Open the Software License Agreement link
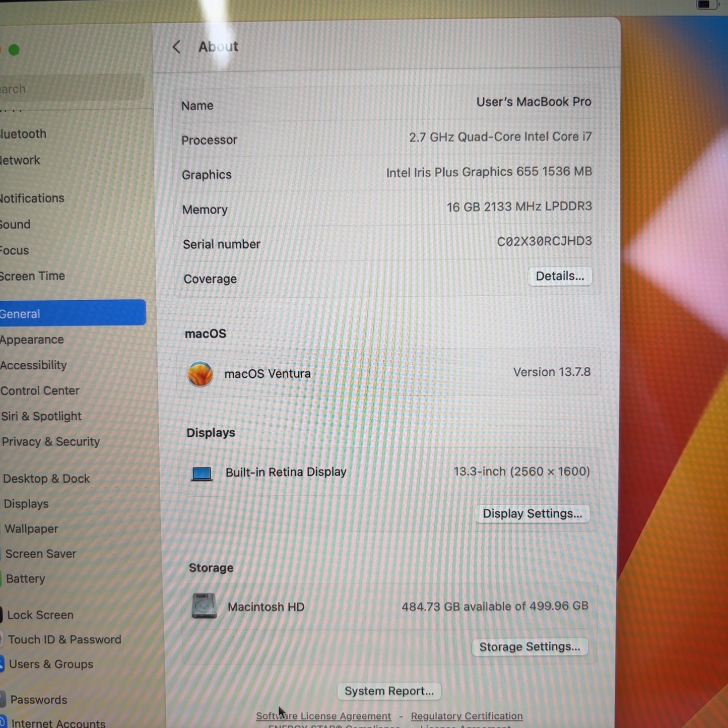 click(323, 716)
